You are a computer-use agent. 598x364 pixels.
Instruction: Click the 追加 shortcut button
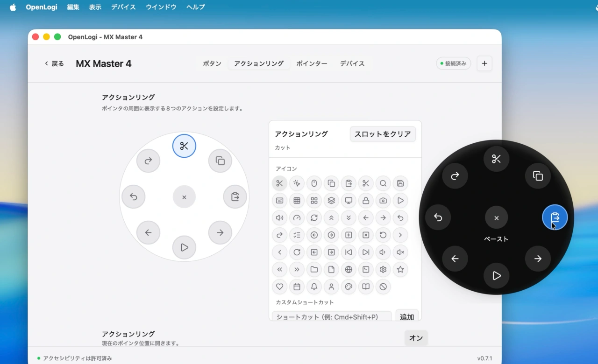[x=407, y=316]
